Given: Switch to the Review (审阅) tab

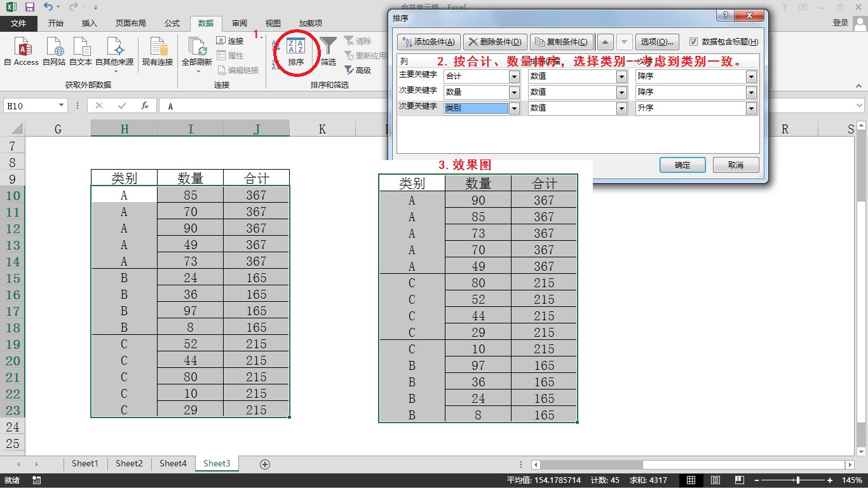Looking at the screenshot, I should 240,24.
